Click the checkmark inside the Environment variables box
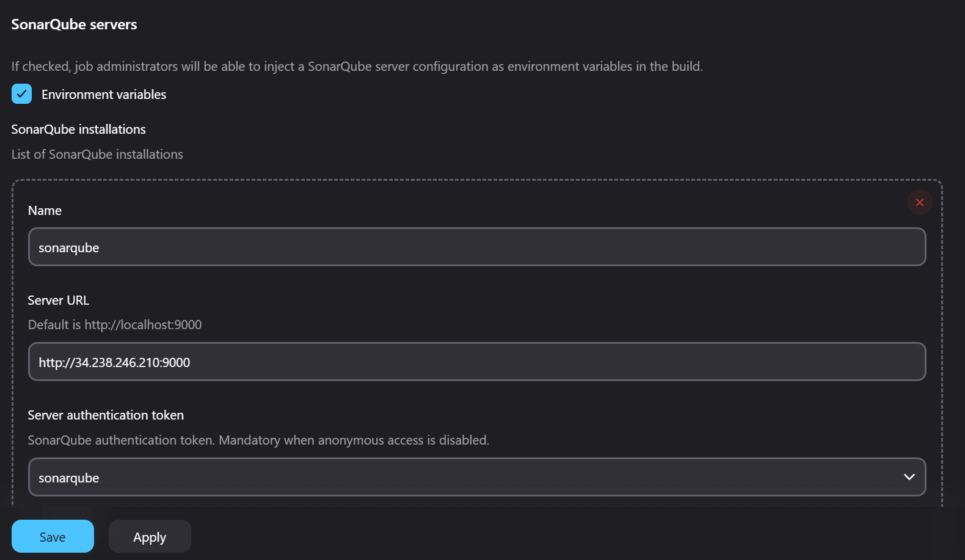The image size is (965, 560). coord(21,94)
